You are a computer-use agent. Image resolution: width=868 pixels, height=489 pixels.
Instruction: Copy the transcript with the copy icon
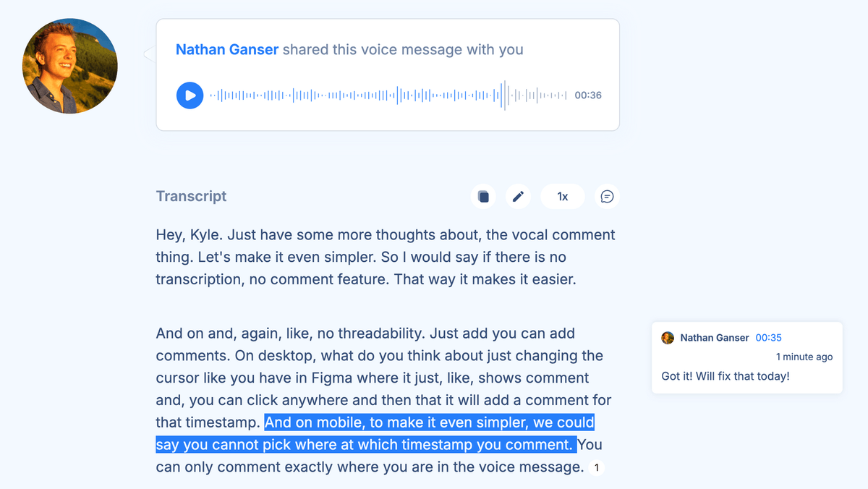[483, 197]
